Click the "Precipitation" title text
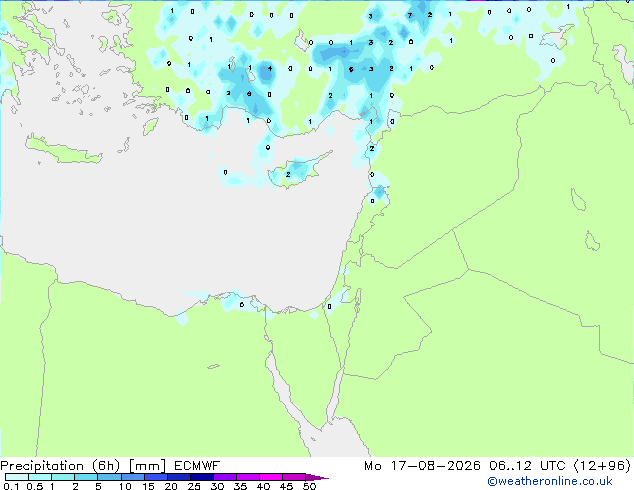Viewport: 634px width, 490px height. pos(42,466)
